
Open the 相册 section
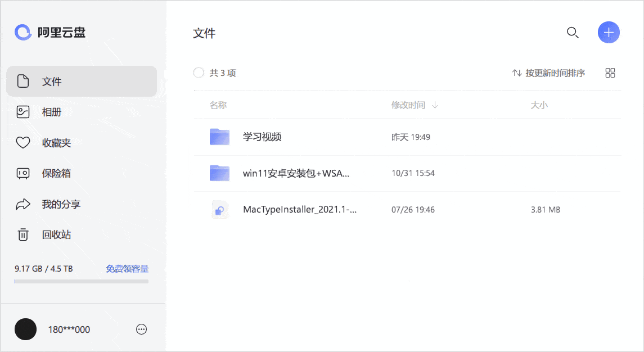(x=51, y=112)
